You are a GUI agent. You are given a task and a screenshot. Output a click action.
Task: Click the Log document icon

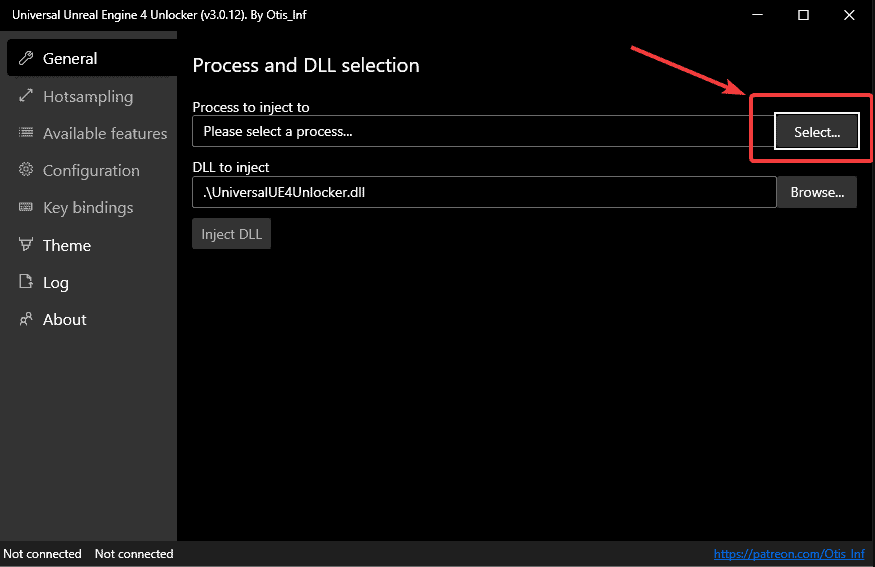click(x=25, y=282)
